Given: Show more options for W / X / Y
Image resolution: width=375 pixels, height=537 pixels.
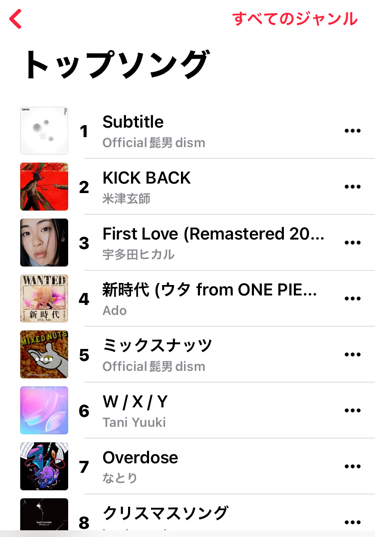Looking at the screenshot, I should (x=352, y=410).
